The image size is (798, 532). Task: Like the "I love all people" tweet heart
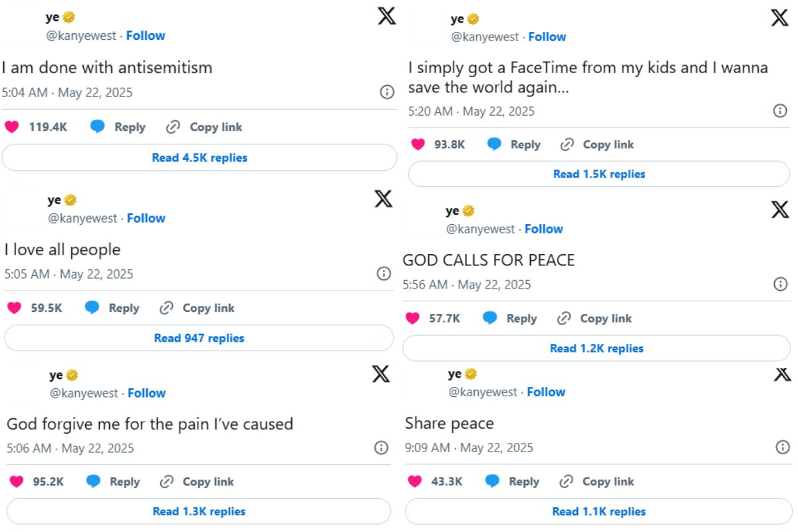13,308
